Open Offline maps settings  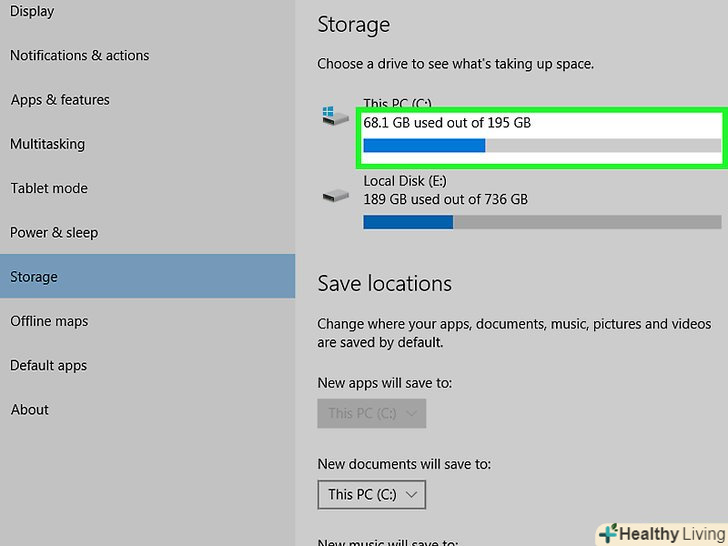click(49, 321)
